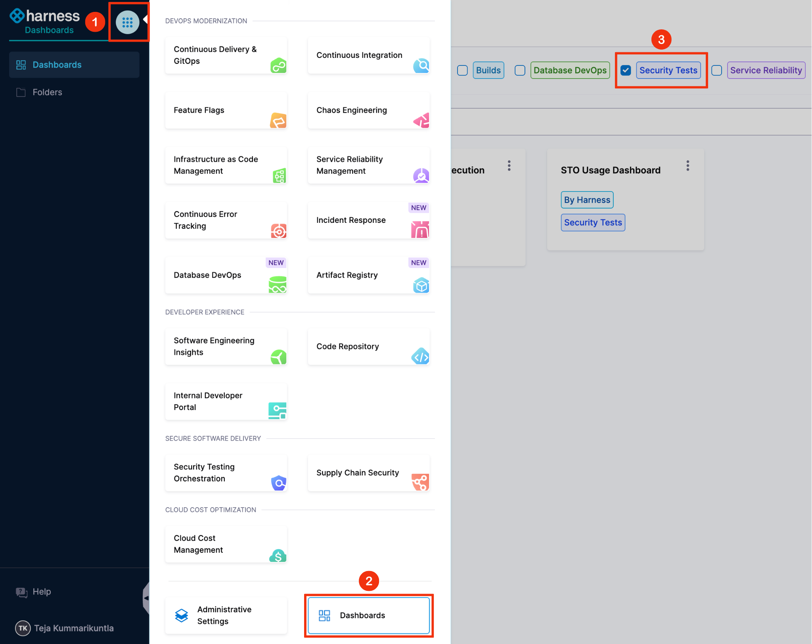Enable the Builds filter checkbox
The height and width of the screenshot is (644, 812).
coord(462,70)
